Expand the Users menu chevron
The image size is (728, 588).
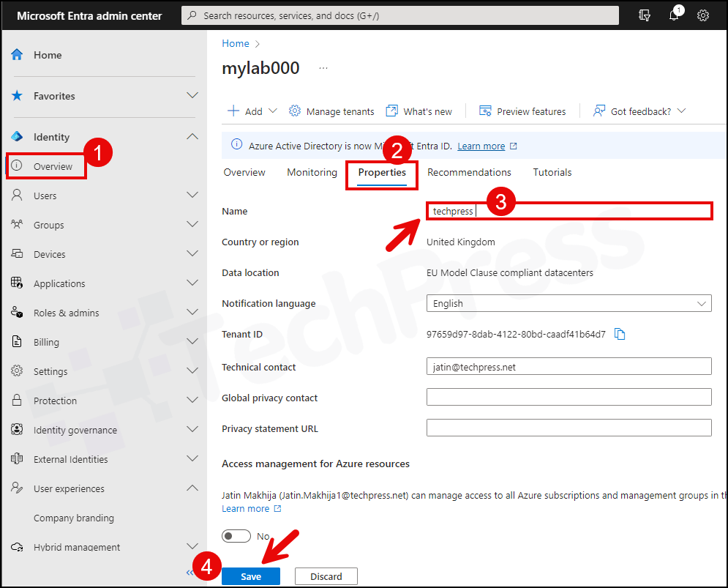coord(192,195)
